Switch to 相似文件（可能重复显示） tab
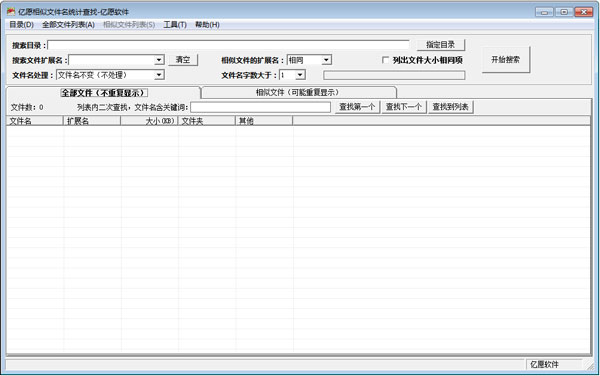The width and height of the screenshot is (600, 376). click(x=298, y=92)
